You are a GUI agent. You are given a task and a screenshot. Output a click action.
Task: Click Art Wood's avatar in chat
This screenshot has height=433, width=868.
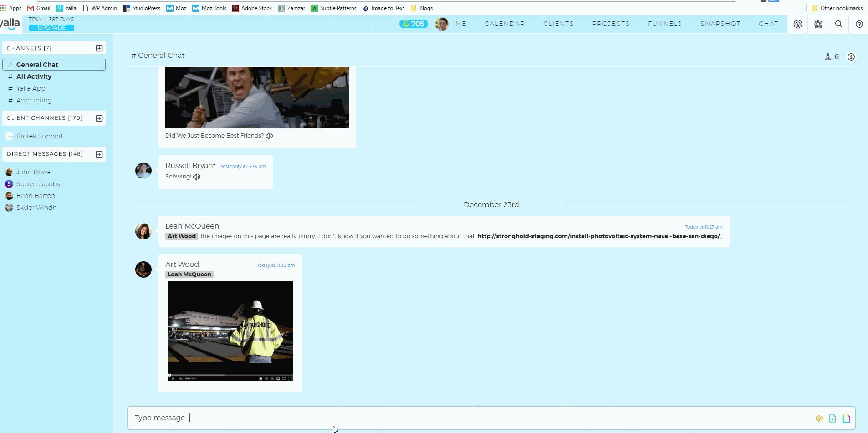pos(143,270)
